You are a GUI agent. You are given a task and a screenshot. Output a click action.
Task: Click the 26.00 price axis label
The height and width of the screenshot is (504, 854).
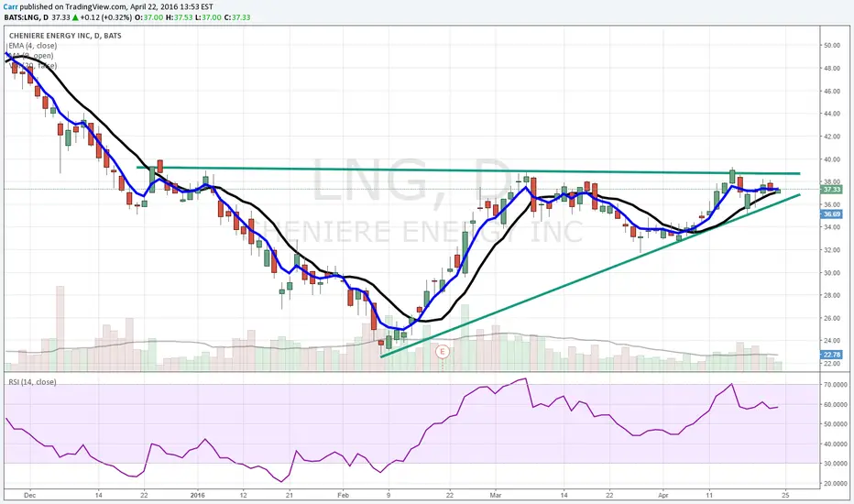coord(831,318)
